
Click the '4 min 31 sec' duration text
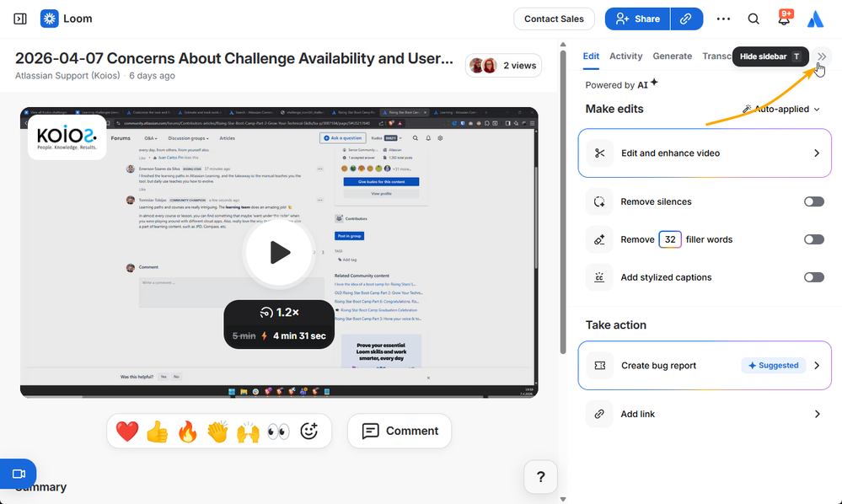(299, 336)
